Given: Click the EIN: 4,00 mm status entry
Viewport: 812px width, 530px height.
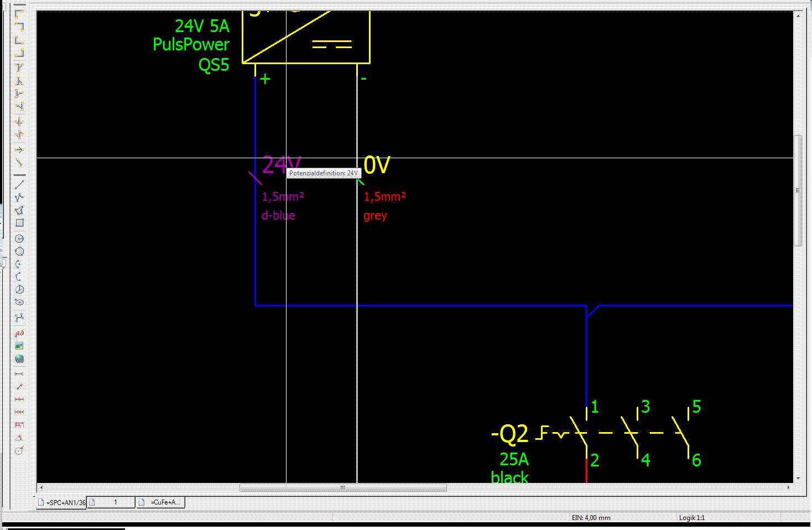Looking at the screenshot, I should click(591, 518).
